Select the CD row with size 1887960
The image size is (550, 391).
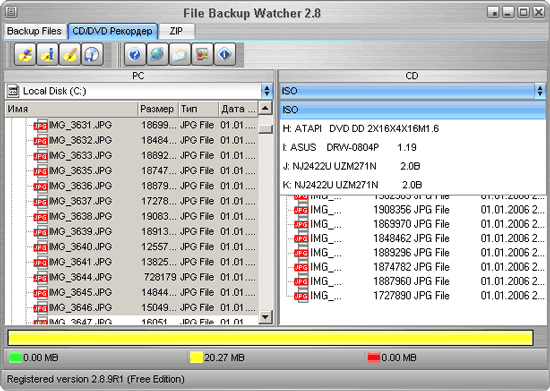point(416,281)
